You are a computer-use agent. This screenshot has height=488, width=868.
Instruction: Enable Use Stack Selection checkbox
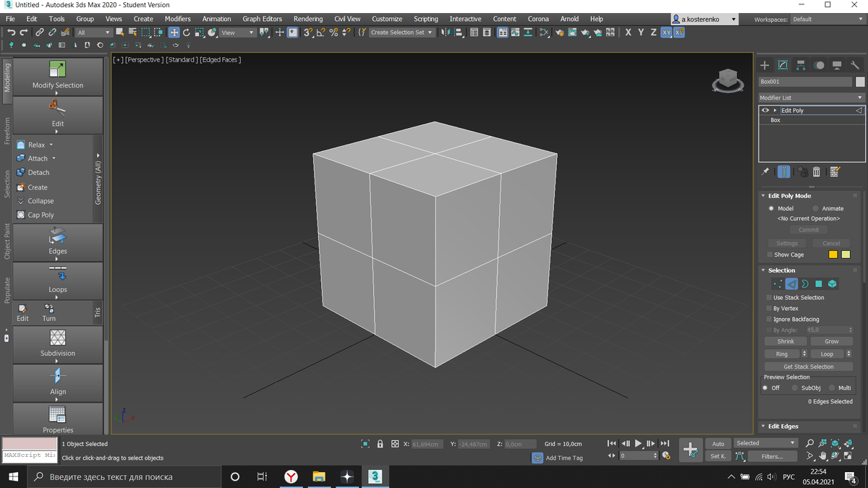pyautogui.click(x=769, y=298)
